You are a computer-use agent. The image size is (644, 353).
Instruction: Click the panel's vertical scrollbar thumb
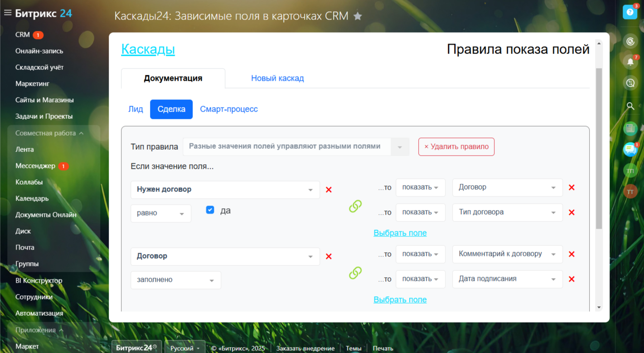pyautogui.click(x=599, y=149)
